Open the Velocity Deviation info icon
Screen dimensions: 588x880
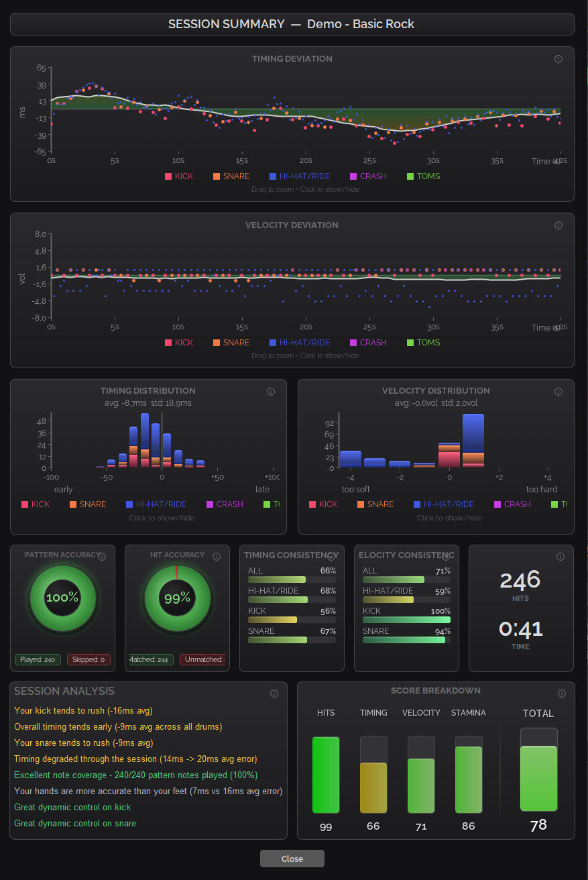click(558, 225)
